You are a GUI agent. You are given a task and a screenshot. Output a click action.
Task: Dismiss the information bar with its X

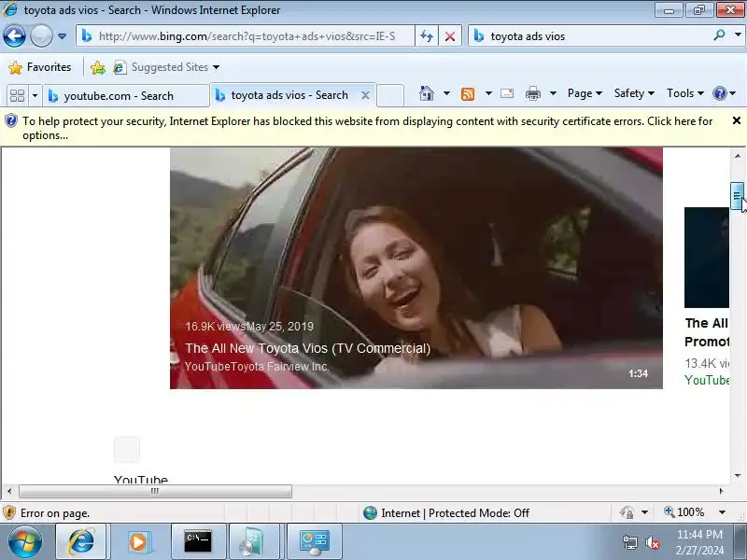[737, 121]
